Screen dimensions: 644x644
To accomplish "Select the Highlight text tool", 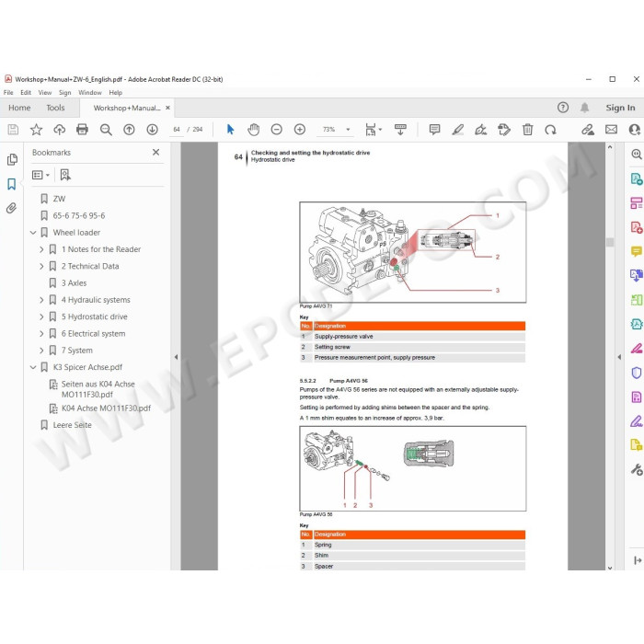I will 457,130.
